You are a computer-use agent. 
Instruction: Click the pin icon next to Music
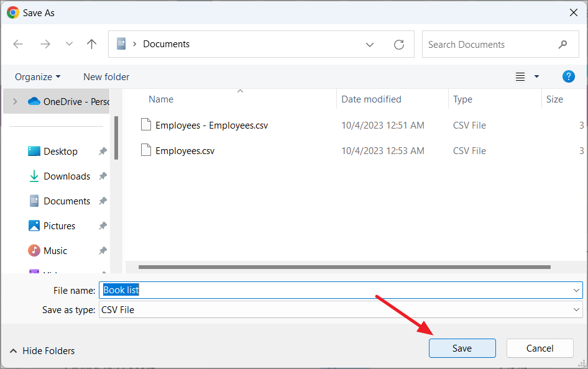(x=103, y=250)
